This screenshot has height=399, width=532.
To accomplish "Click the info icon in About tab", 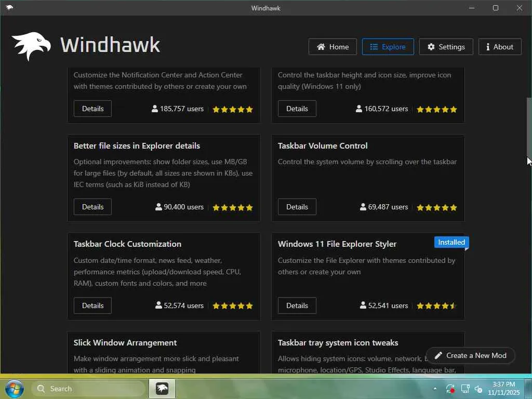I will click(x=488, y=47).
